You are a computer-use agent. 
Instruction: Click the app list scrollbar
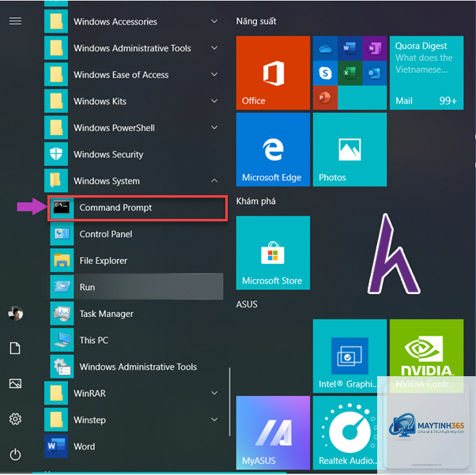(x=230, y=402)
